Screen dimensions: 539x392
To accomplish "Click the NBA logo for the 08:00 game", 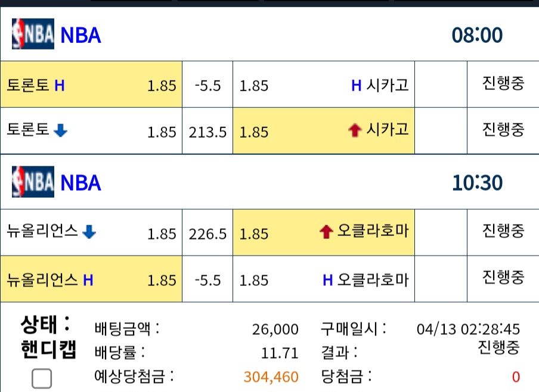I will [33, 34].
